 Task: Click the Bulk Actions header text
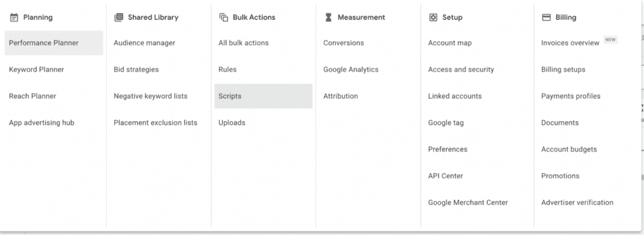click(x=254, y=17)
